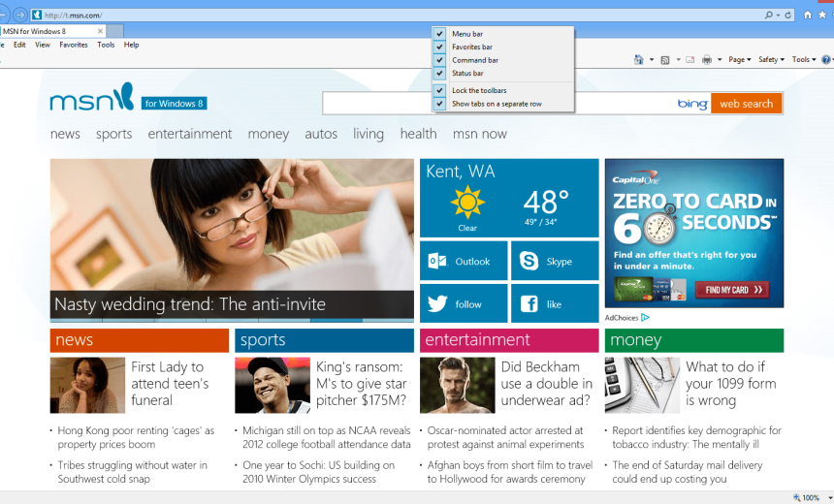Image resolution: width=834 pixels, height=504 pixels.
Task: Open the pitcher photo in King's ransom story
Action: (x=273, y=385)
